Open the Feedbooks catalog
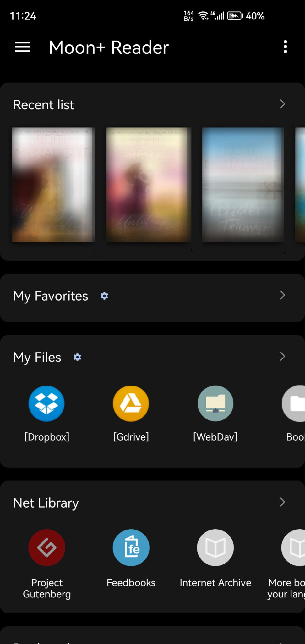 pos(131,547)
